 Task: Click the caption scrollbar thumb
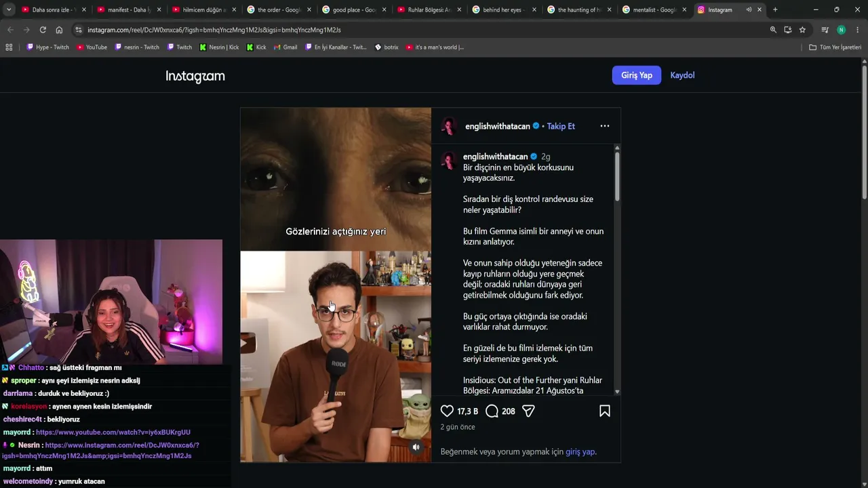point(617,176)
